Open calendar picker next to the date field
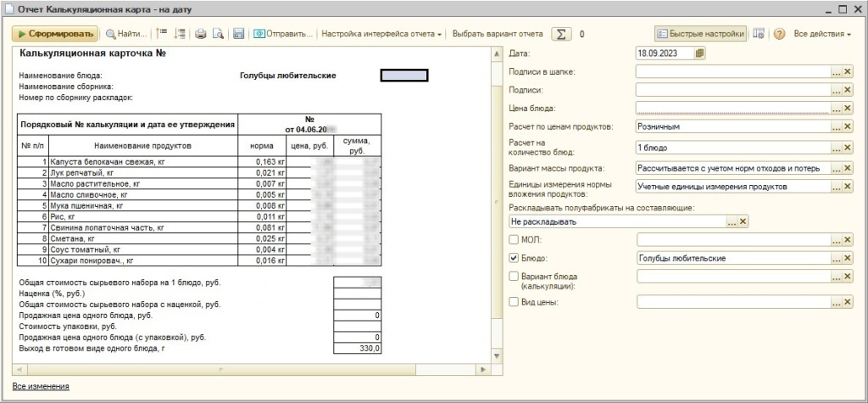 699,53
